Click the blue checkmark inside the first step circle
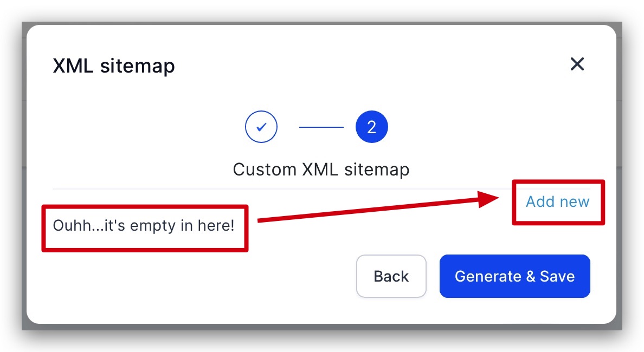Screen dimensions: 644x352 (x=261, y=127)
